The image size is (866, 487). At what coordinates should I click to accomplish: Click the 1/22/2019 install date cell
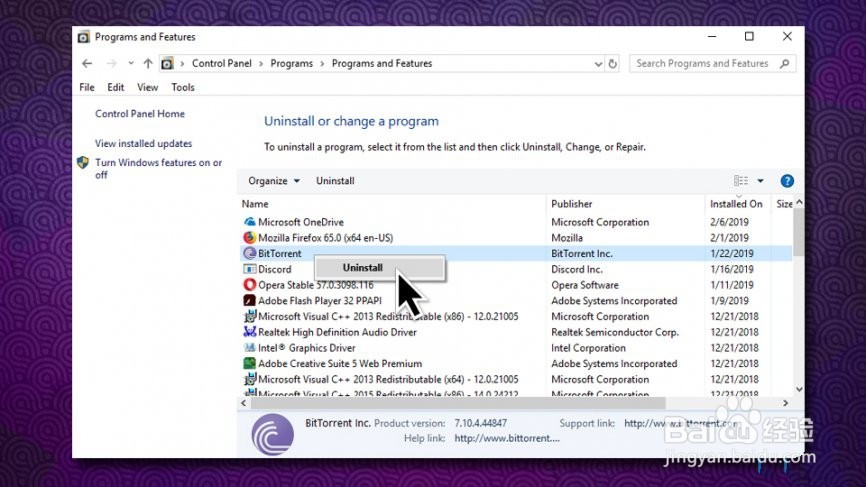(x=732, y=253)
